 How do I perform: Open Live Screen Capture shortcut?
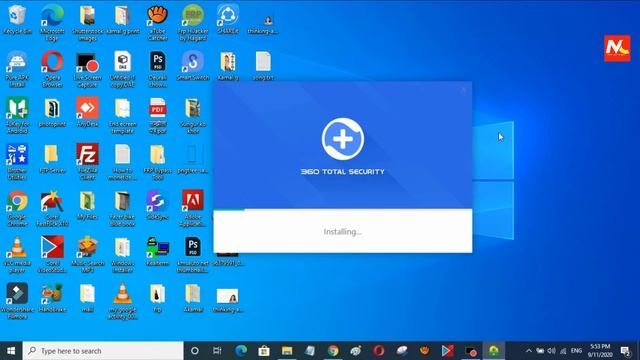87,69
